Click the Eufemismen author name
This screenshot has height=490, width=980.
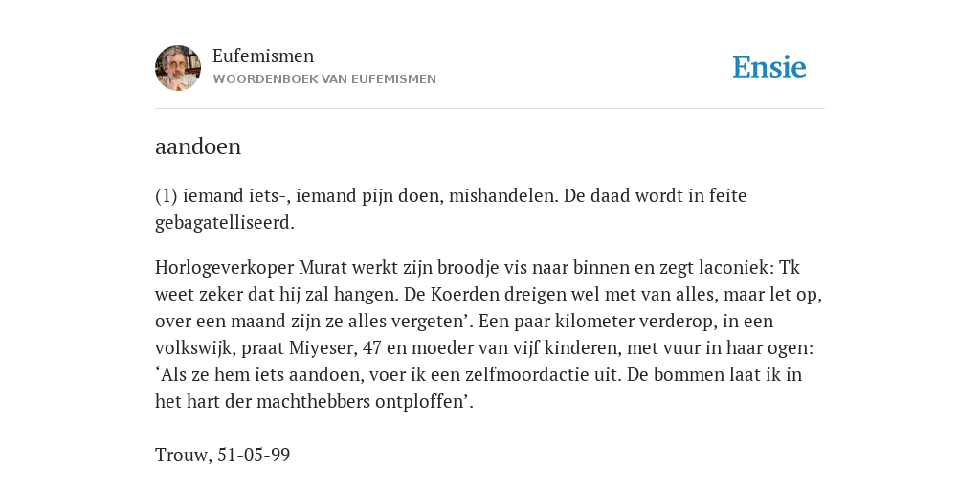[263, 56]
